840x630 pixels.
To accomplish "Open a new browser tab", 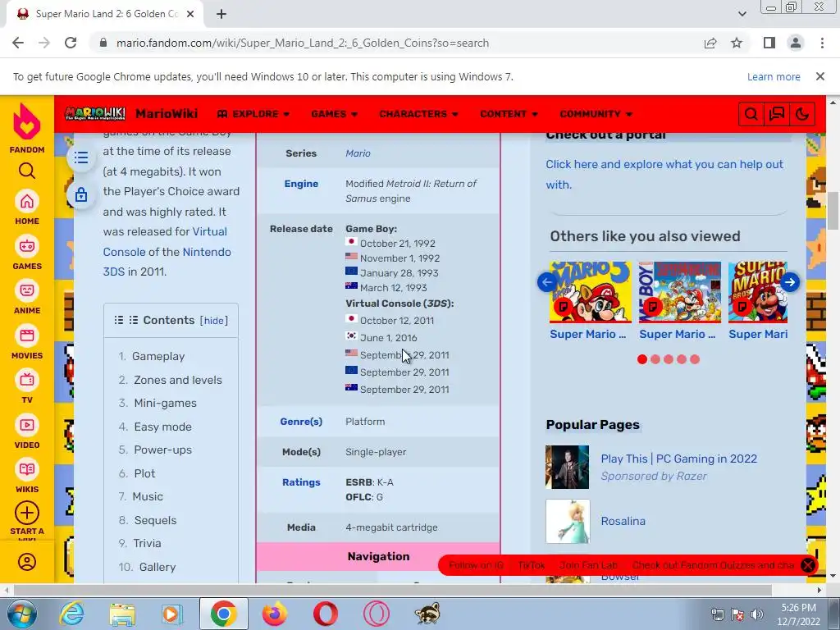I will [x=221, y=14].
